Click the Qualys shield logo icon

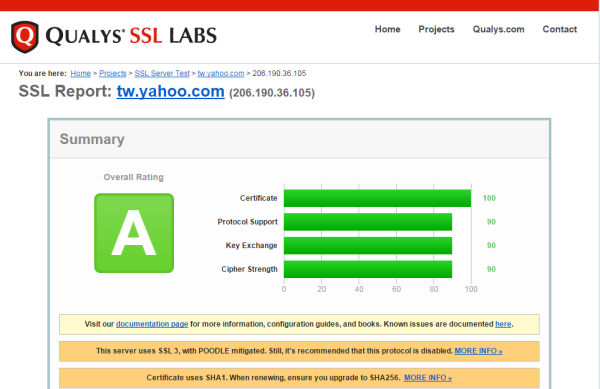click(25, 37)
